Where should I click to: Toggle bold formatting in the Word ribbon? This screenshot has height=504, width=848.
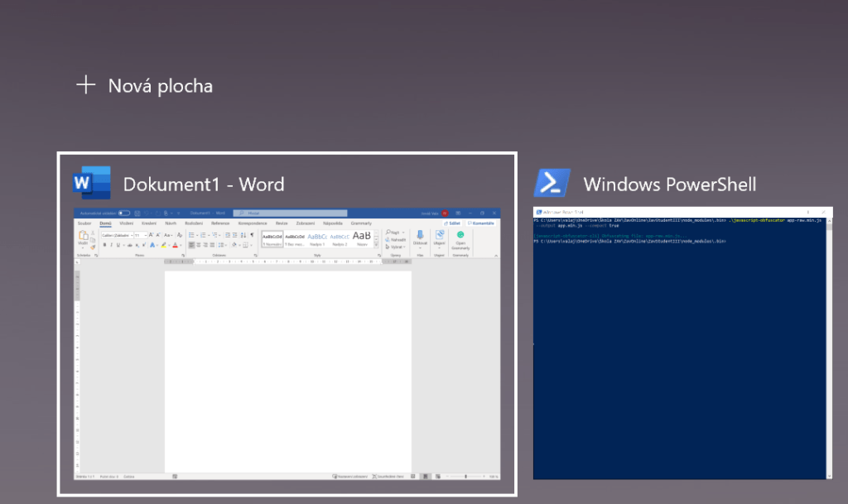[105, 245]
